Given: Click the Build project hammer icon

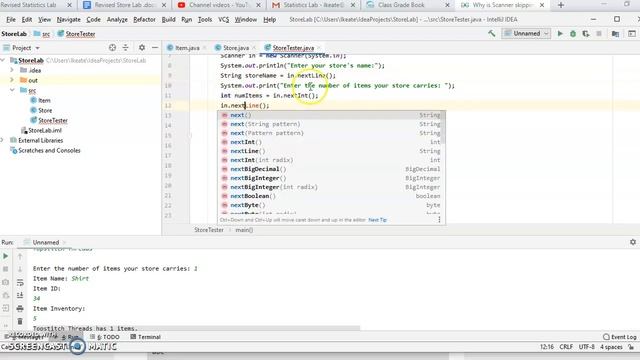Looking at the screenshot, I should [x=491, y=34].
